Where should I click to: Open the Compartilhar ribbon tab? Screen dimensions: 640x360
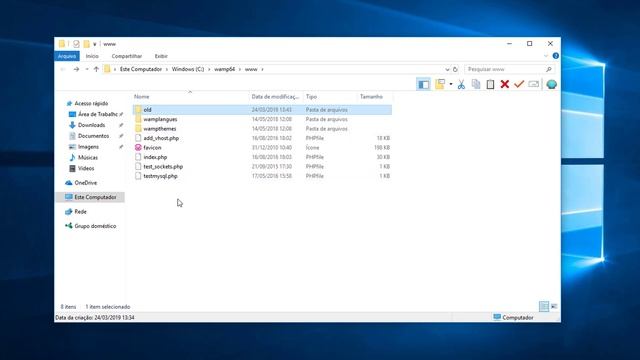pos(127,56)
